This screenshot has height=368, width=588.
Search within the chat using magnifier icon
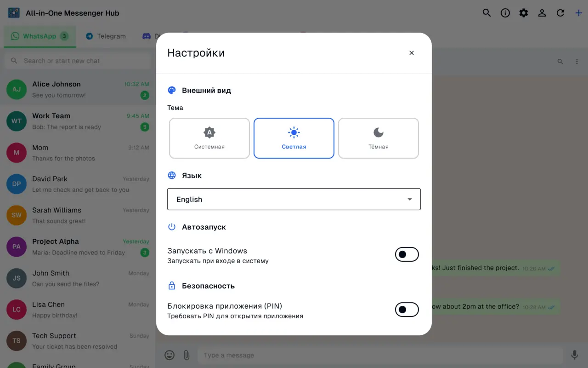click(560, 62)
